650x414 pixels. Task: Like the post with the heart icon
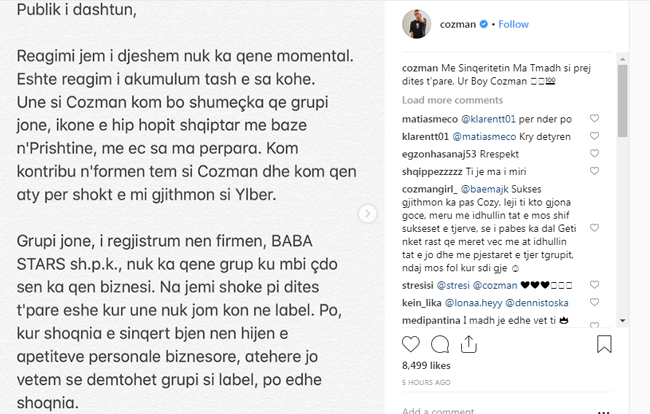411,344
